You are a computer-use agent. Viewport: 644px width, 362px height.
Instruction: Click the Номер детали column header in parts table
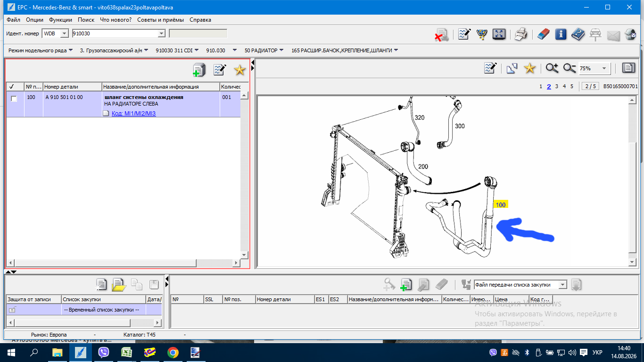pos(73,87)
